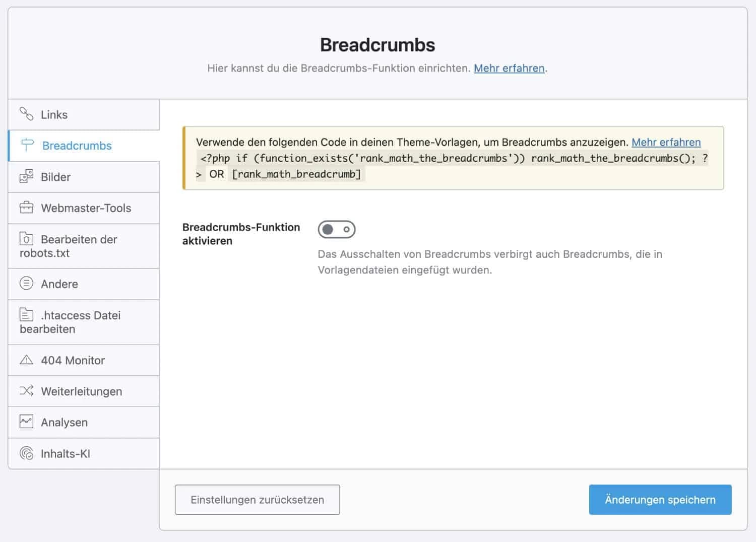This screenshot has width=756, height=542.
Task: Click the Inhalts-KI fingerprint icon
Action: pyautogui.click(x=26, y=453)
